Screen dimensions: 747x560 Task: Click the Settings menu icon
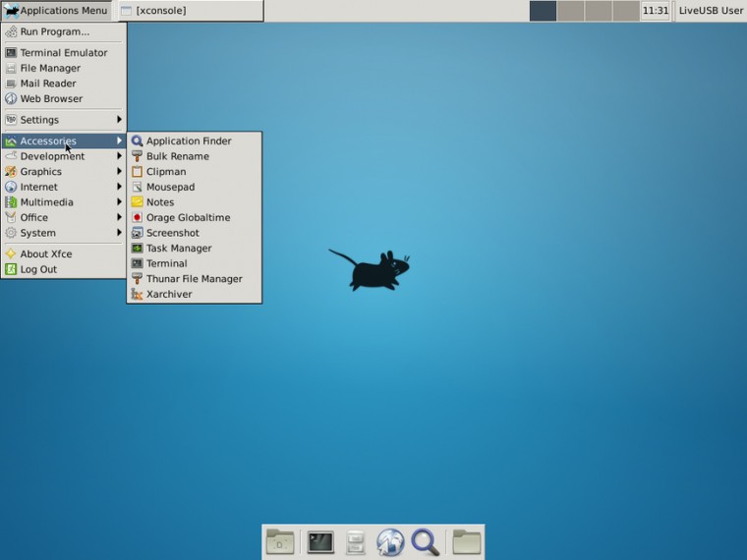tap(11, 120)
